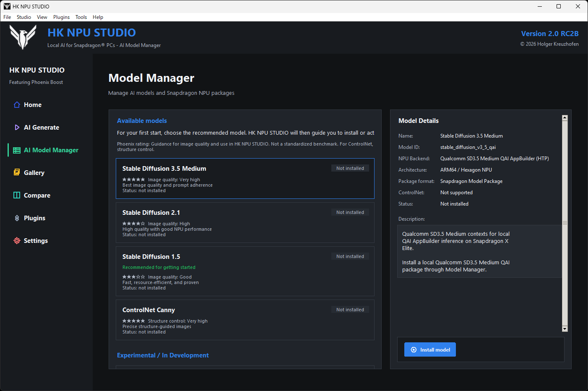Select the Stable Diffusion 1.5 model card

point(245,271)
